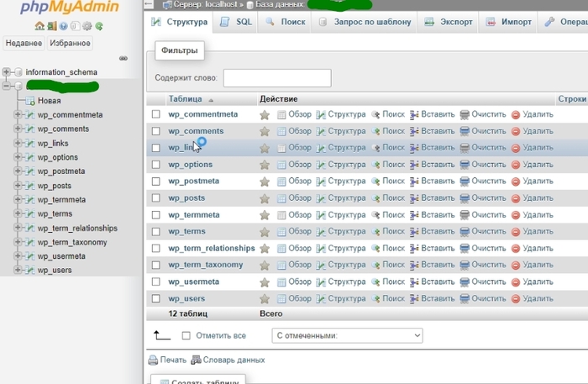The height and width of the screenshot is (384, 588).
Task: Expand information_schema in the database tree
Action: (x=7, y=72)
